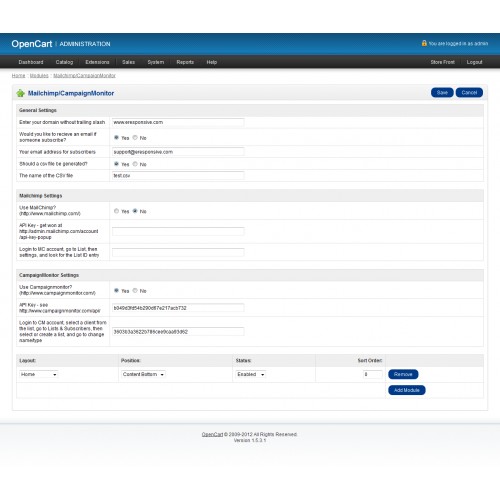Click the Sort Order input field

coord(373,374)
